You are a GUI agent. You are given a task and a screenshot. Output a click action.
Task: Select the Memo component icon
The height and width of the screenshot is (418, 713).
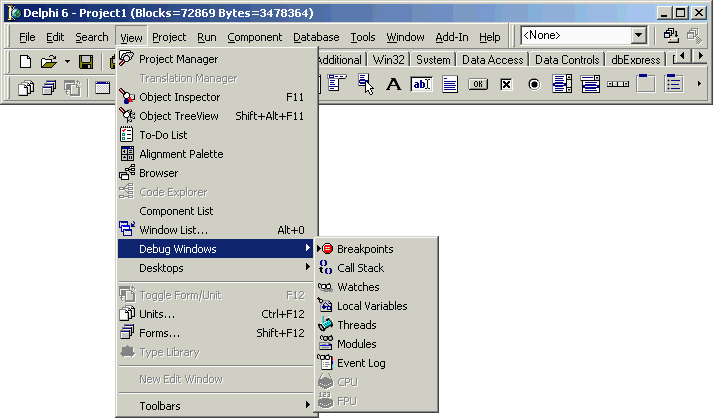[450, 84]
